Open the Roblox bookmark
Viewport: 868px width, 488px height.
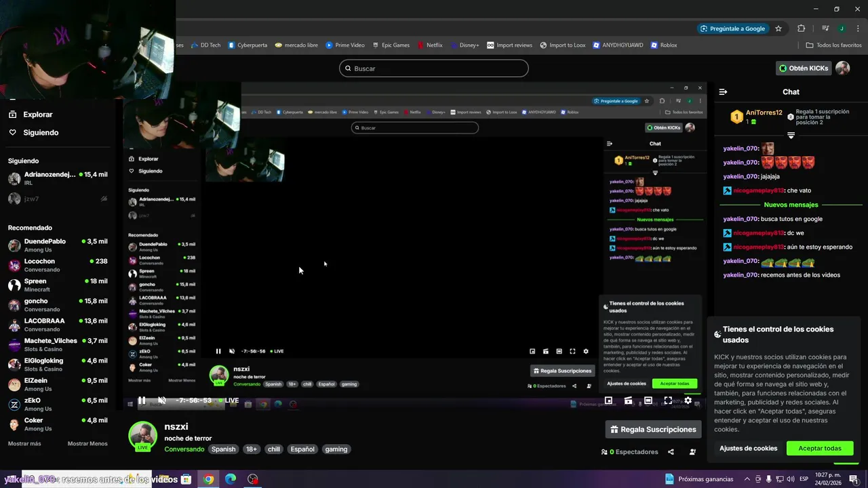click(x=664, y=45)
